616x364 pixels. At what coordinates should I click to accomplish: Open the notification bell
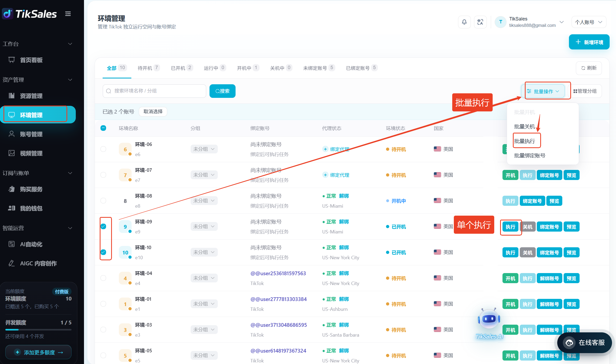[464, 22]
